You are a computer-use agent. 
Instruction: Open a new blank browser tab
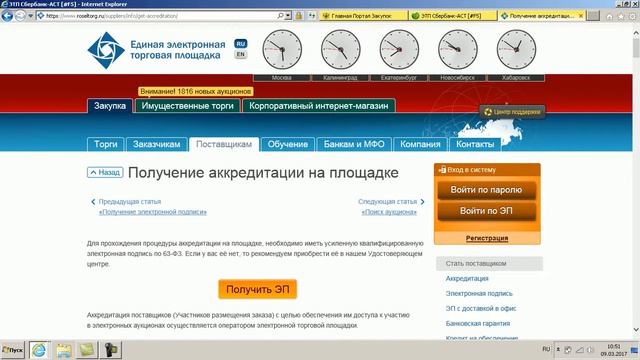click(x=593, y=16)
